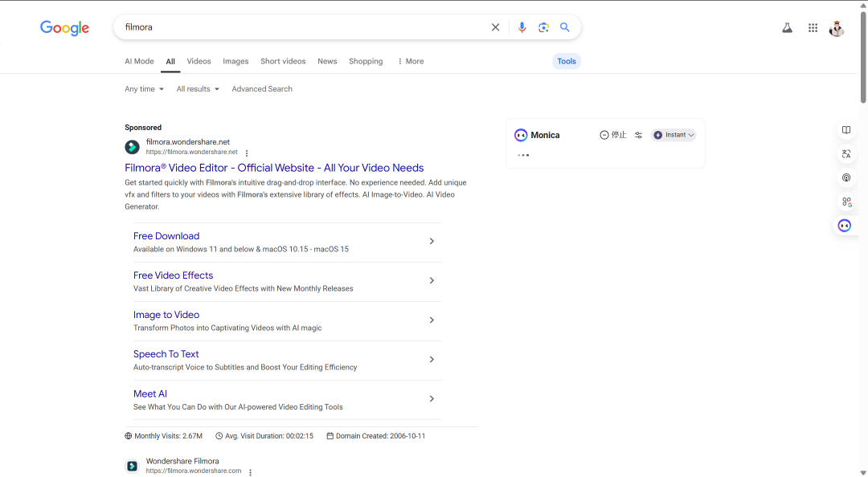
Task: Switch to the News tab
Action: (x=327, y=61)
